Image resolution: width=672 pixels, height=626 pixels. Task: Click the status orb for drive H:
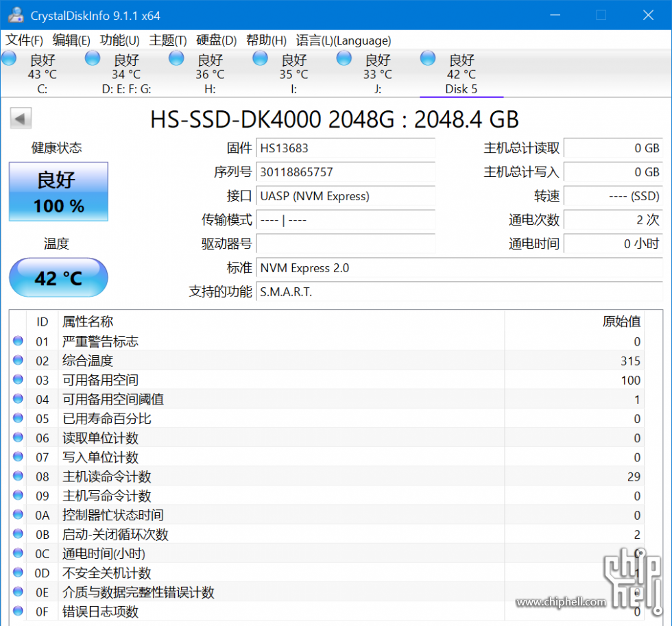(176, 58)
